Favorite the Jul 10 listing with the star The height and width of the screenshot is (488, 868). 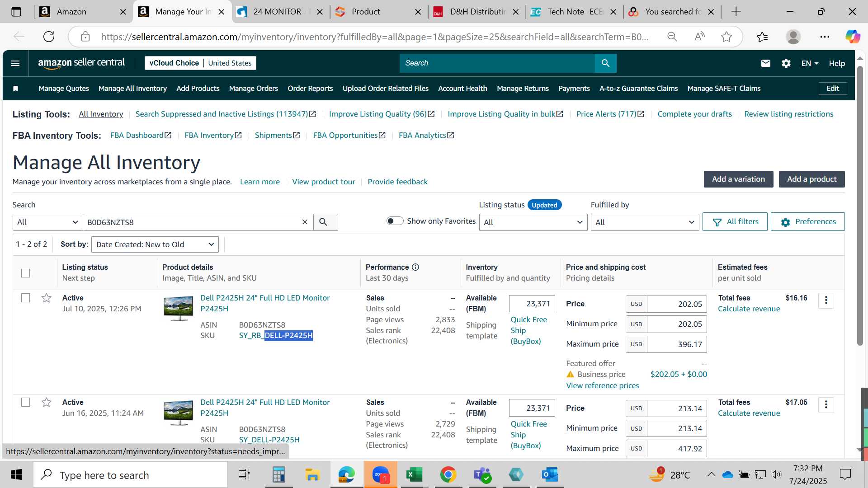click(46, 298)
